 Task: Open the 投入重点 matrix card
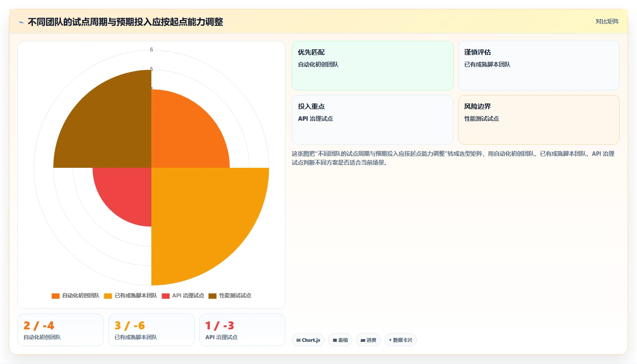(372, 120)
